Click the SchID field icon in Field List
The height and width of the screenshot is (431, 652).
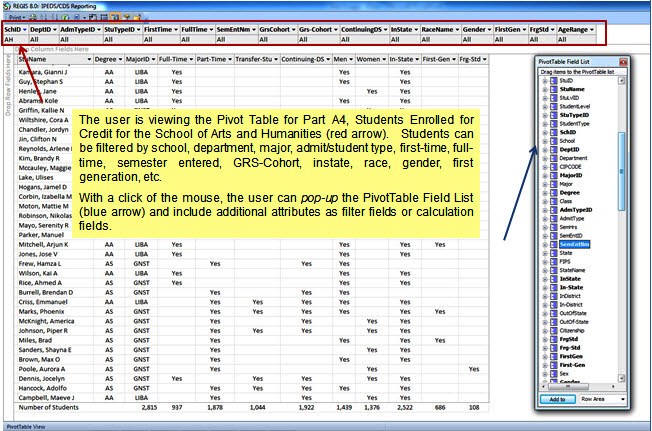point(554,132)
